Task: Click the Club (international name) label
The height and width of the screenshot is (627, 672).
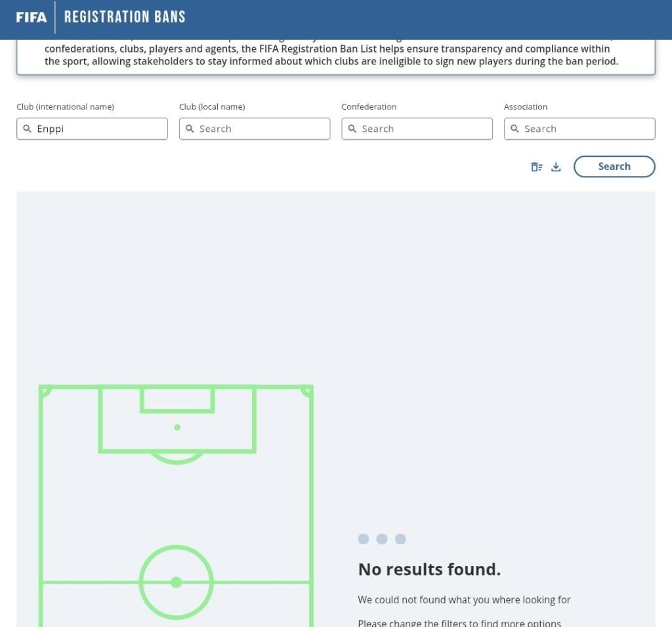Action: tap(66, 107)
